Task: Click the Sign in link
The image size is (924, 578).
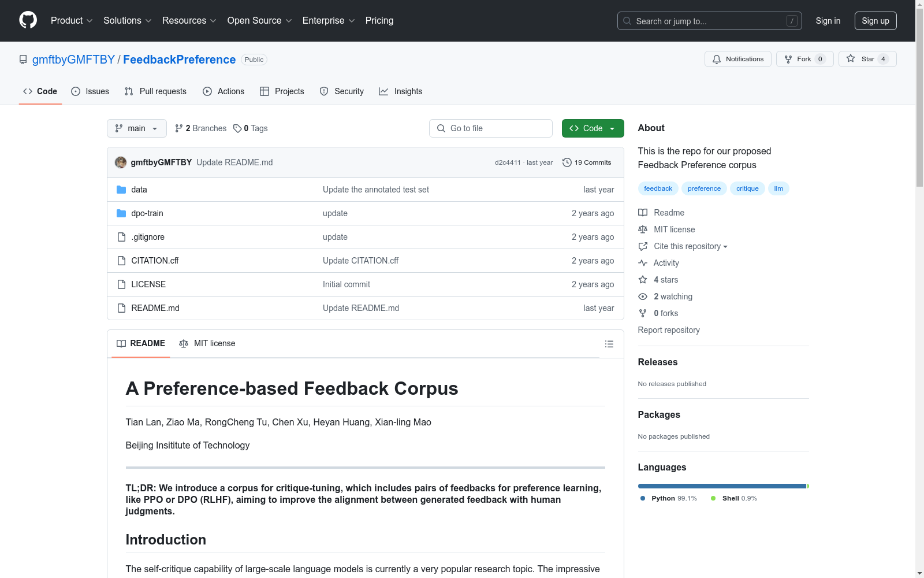Action: pos(828,21)
